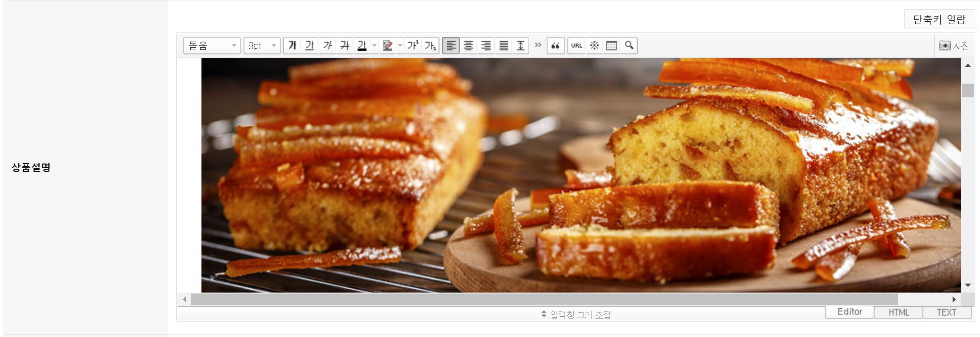
Task: Open the 돋움 font family dropdown
Action: point(212,45)
